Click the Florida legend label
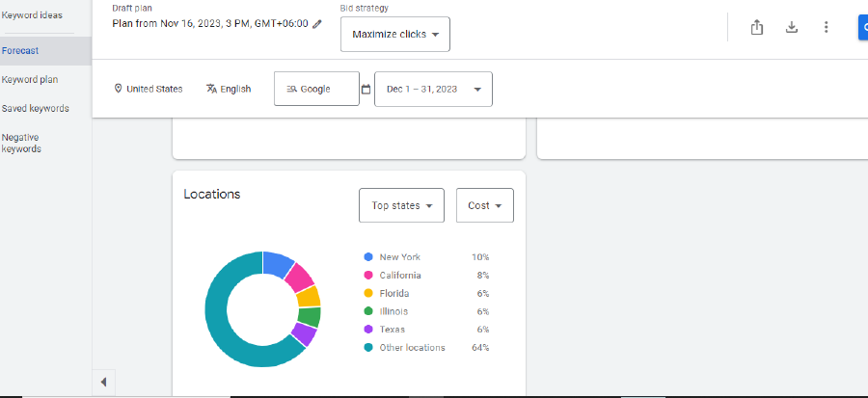This screenshot has width=868, height=398. pyautogui.click(x=394, y=294)
